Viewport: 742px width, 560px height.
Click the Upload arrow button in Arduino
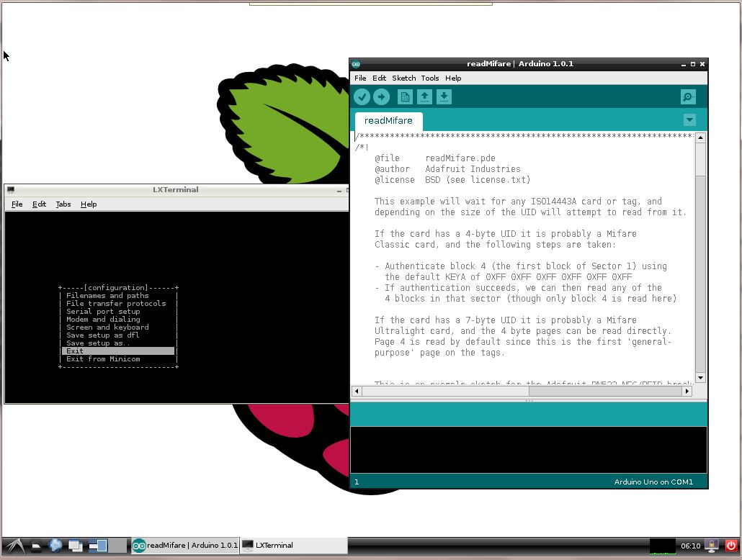pyautogui.click(x=381, y=97)
